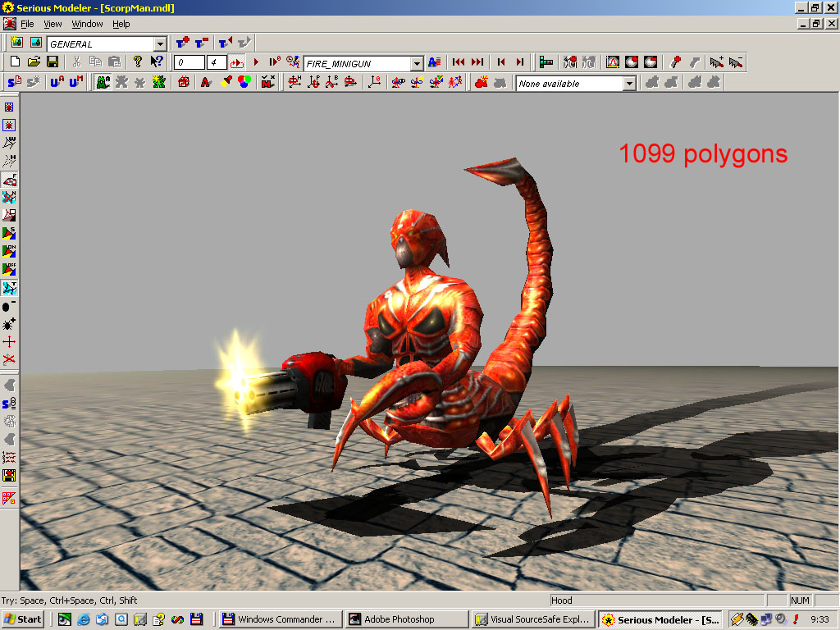Viewport: 840px width, 630px height.
Task: Click the previous texture T-arrow icon
Action: 226,43
